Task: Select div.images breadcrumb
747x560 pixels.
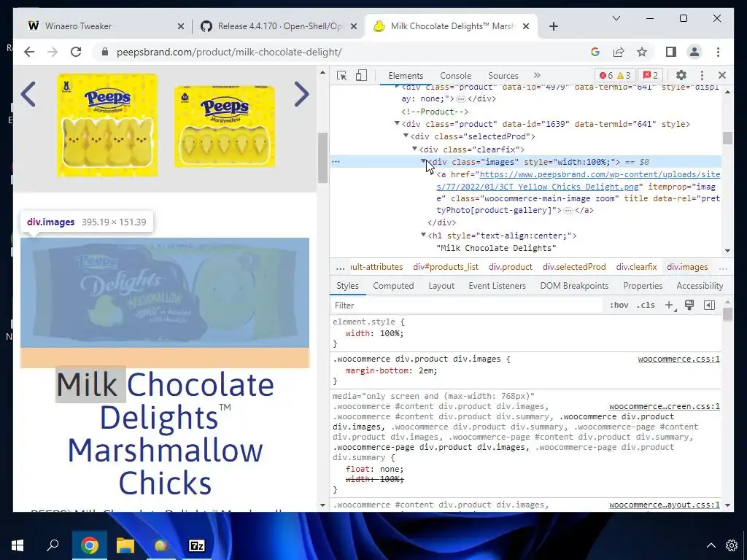Action: point(687,267)
